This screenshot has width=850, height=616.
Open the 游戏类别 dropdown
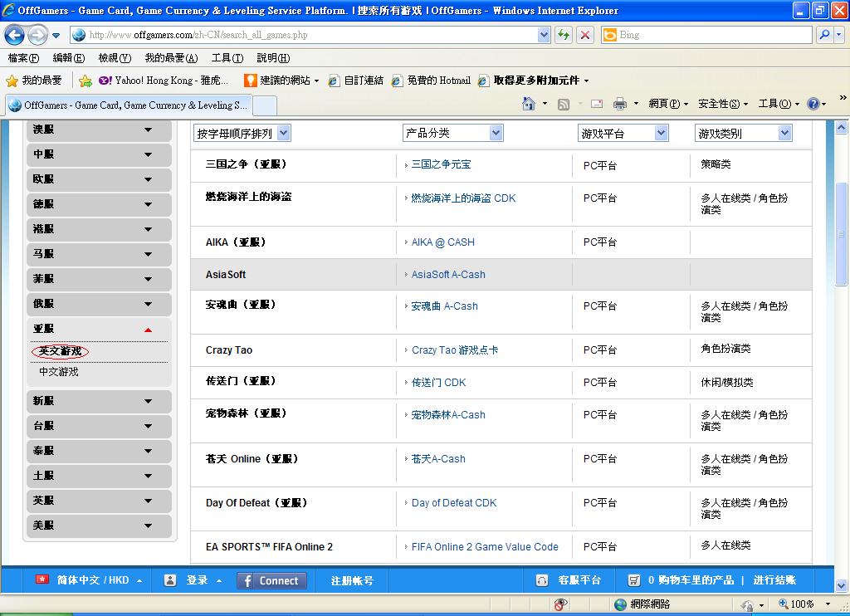[x=743, y=133]
